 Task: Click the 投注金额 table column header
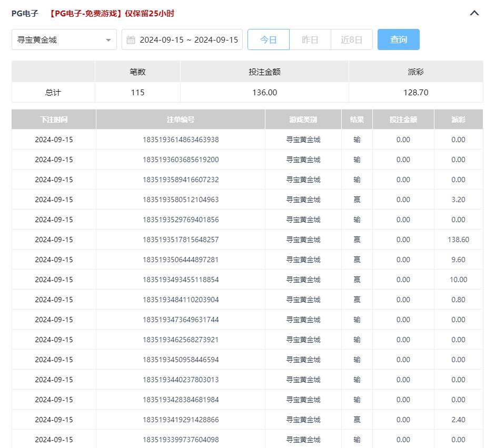click(x=403, y=120)
